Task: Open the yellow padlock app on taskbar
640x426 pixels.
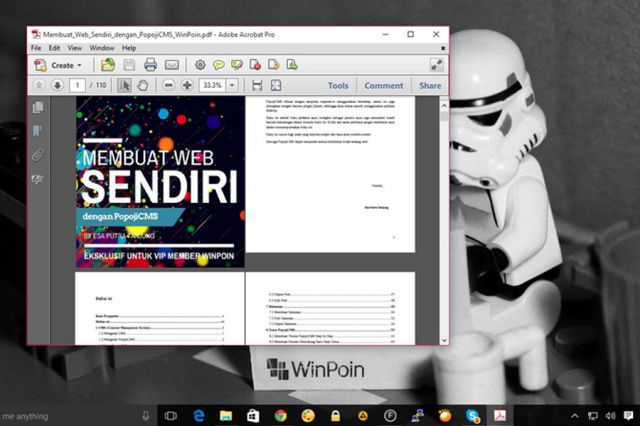Action: 335,416
